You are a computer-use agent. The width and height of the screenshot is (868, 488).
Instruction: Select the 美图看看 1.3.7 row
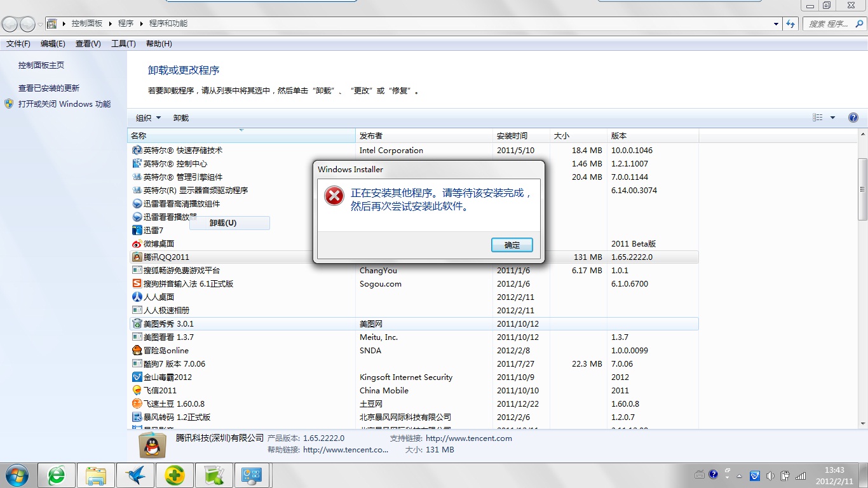[x=413, y=337]
